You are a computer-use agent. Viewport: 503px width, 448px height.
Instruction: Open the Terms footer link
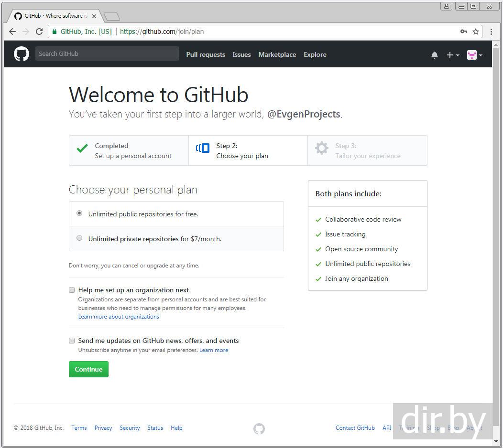point(79,428)
